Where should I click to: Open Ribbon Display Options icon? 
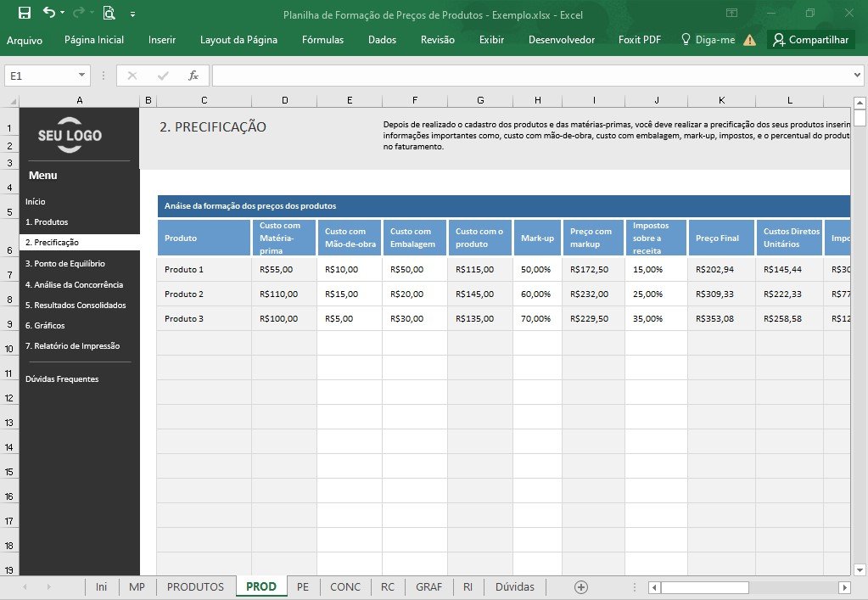click(732, 13)
